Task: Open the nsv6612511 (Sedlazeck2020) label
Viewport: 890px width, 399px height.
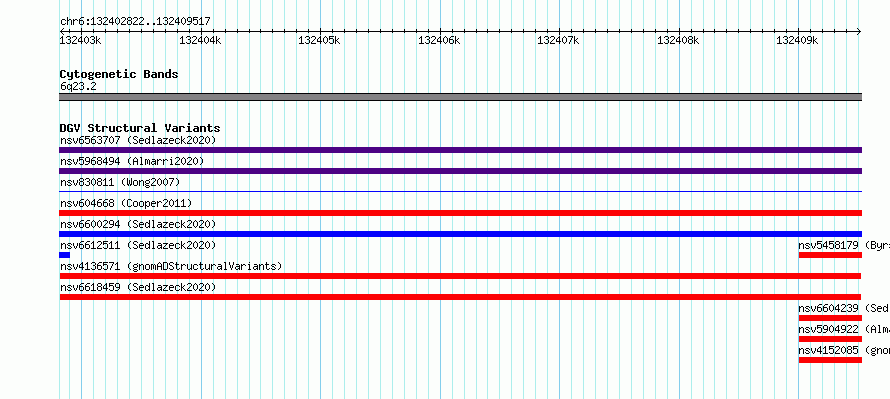Action: (x=138, y=245)
